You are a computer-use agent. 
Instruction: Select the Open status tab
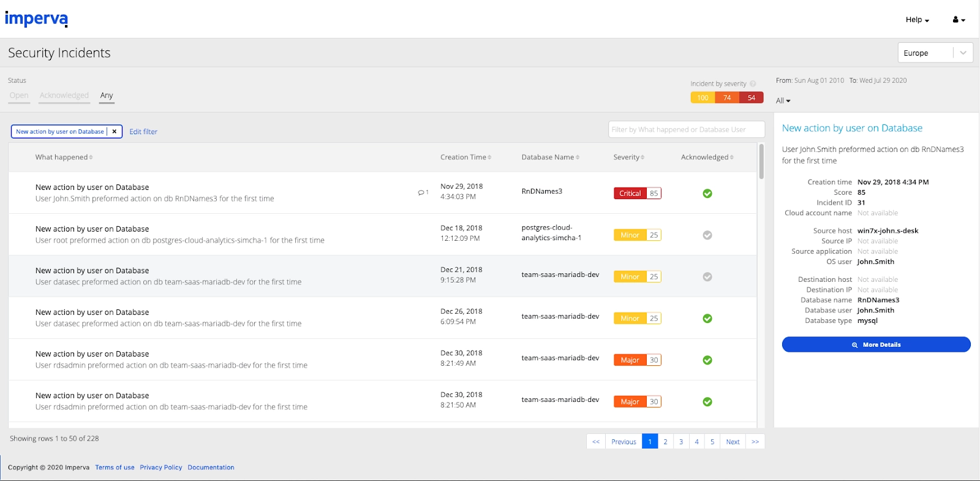19,96
